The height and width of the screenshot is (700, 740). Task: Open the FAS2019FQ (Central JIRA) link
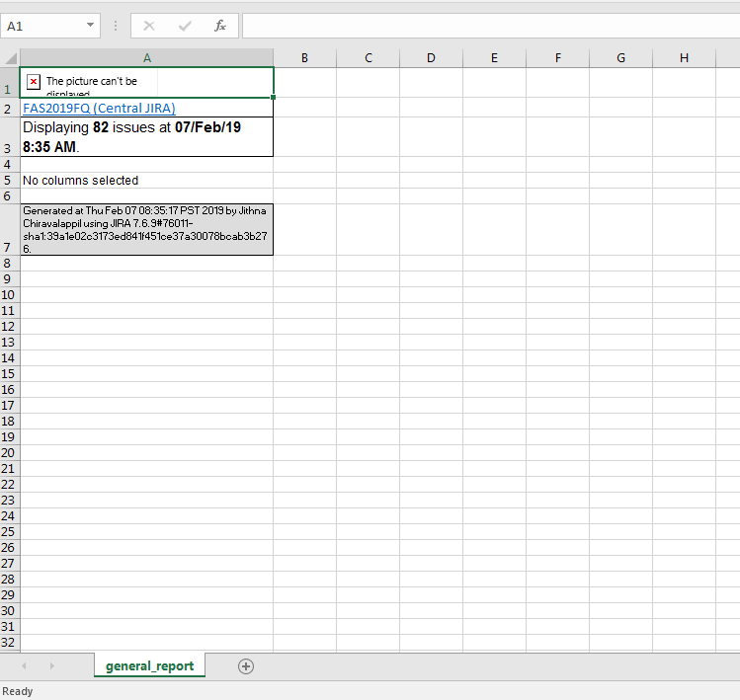99,109
